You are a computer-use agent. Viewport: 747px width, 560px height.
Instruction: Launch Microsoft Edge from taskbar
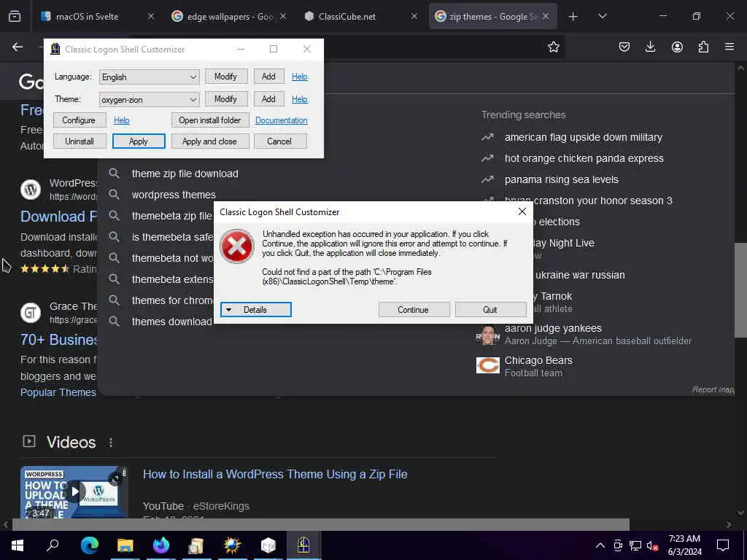(90, 545)
